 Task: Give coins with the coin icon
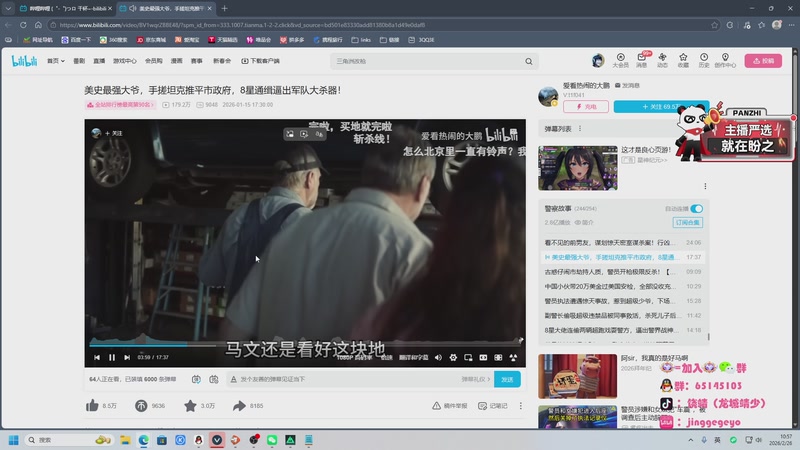(x=141, y=406)
